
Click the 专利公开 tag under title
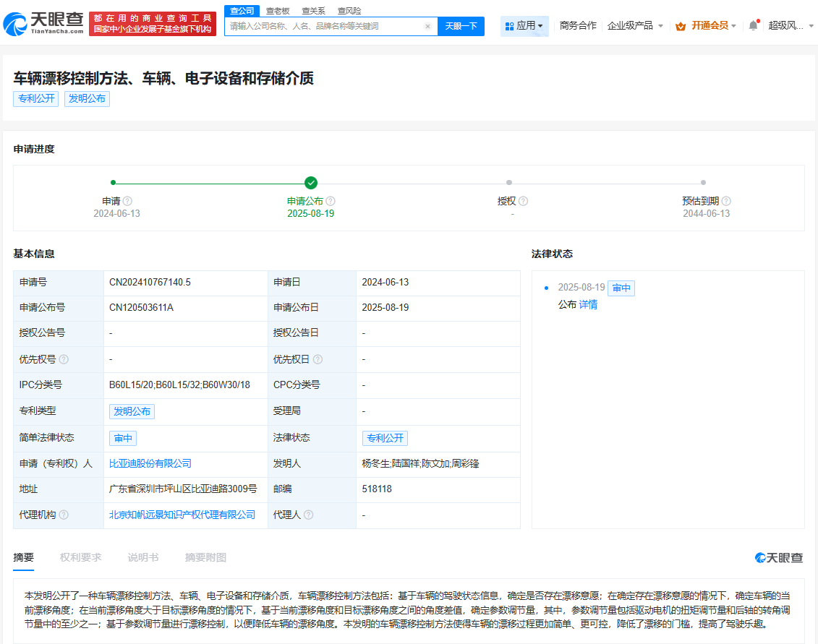click(36, 98)
